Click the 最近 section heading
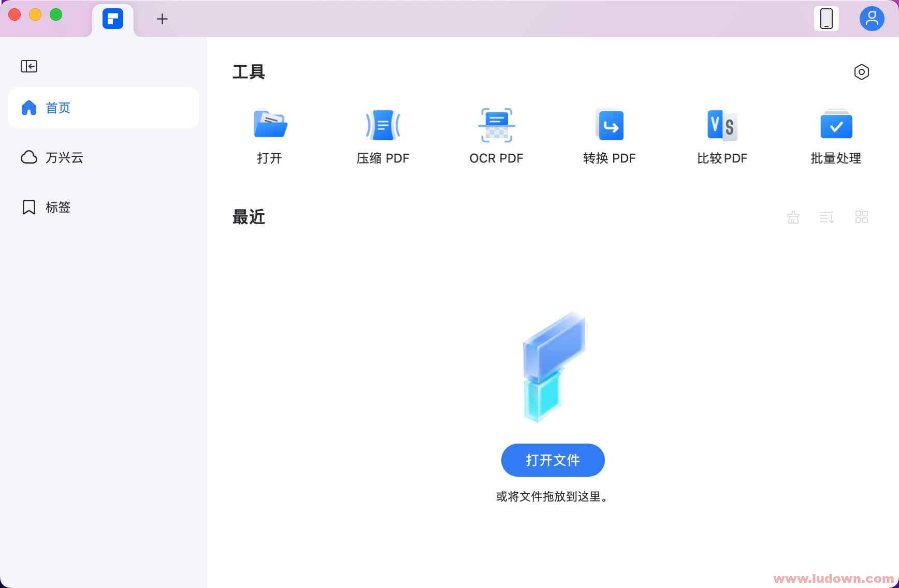The width and height of the screenshot is (899, 588). pos(249,217)
